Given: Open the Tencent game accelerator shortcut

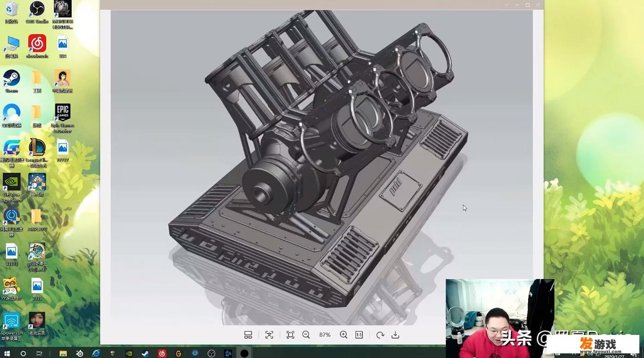Looking at the screenshot, I should 12,153.
